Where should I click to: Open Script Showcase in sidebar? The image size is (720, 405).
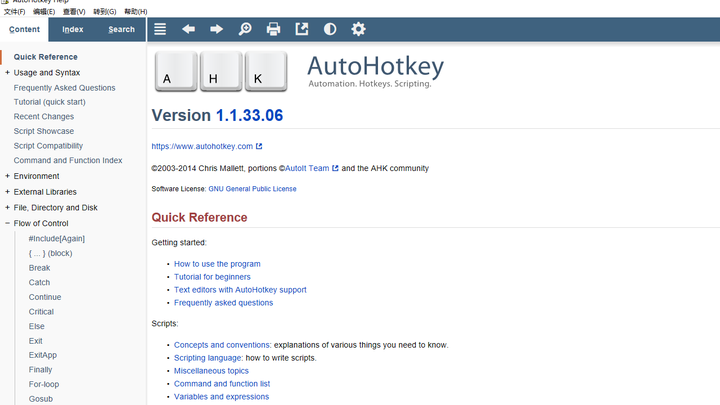pos(44,131)
